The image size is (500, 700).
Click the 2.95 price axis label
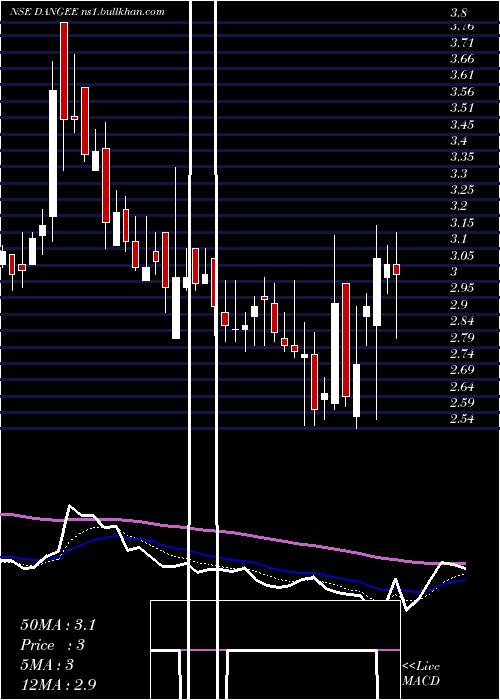click(462, 288)
